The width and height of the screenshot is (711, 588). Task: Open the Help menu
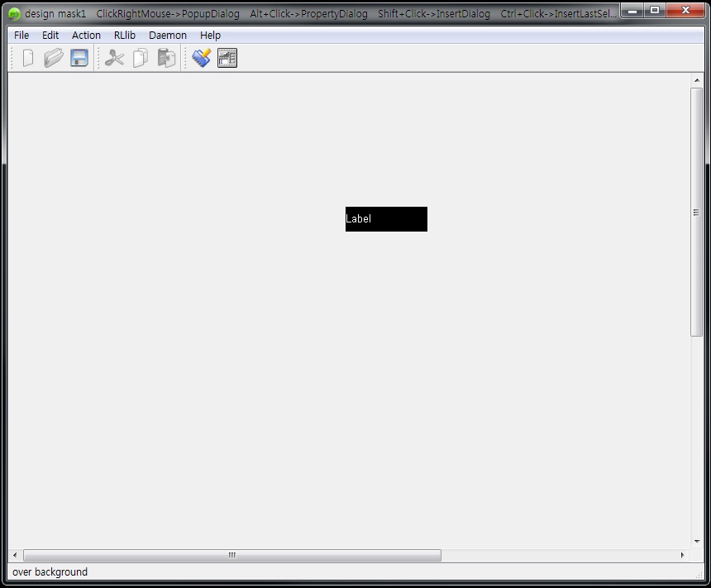pyautogui.click(x=209, y=35)
